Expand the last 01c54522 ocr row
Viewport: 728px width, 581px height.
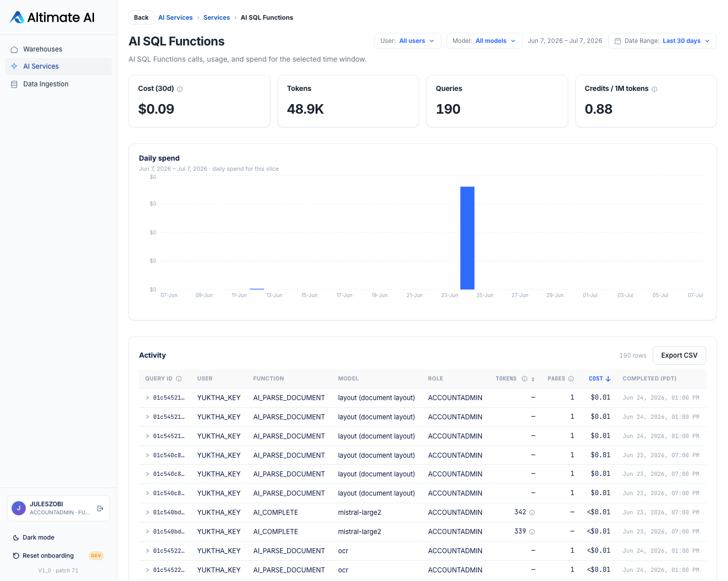click(x=148, y=570)
